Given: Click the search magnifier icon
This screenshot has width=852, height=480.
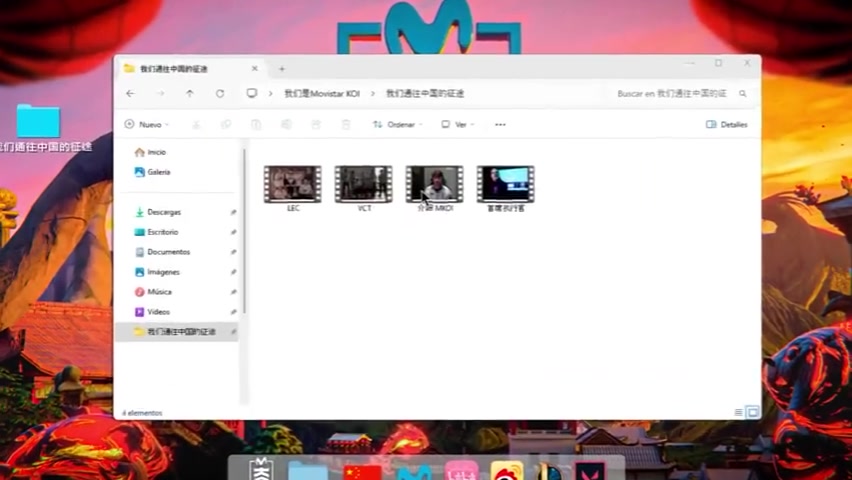Looking at the screenshot, I should point(743,93).
